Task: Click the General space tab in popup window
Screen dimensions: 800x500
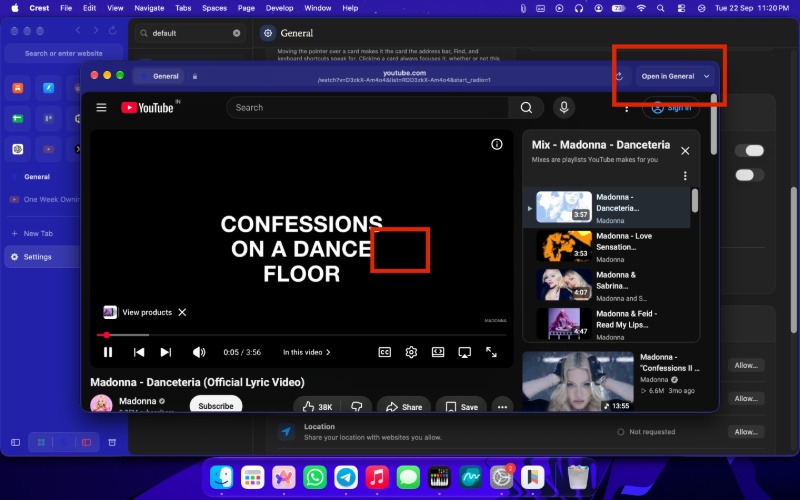Action: pos(159,76)
